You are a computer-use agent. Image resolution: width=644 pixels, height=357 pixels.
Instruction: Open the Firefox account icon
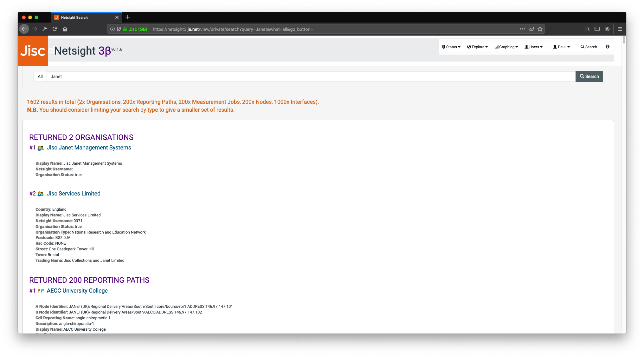coord(607,29)
